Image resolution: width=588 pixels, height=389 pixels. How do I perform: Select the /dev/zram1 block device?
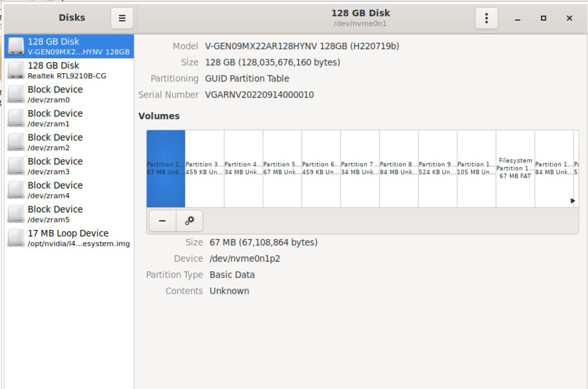click(69, 118)
